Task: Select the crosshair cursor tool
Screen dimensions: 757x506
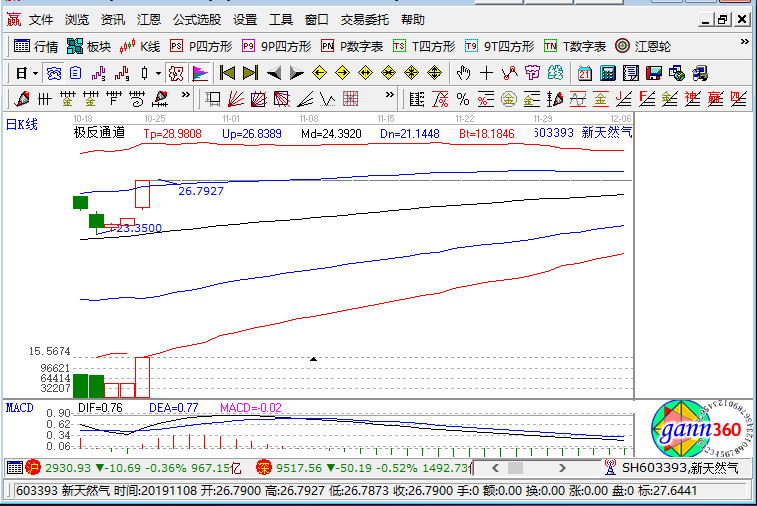Action: click(x=487, y=73)
